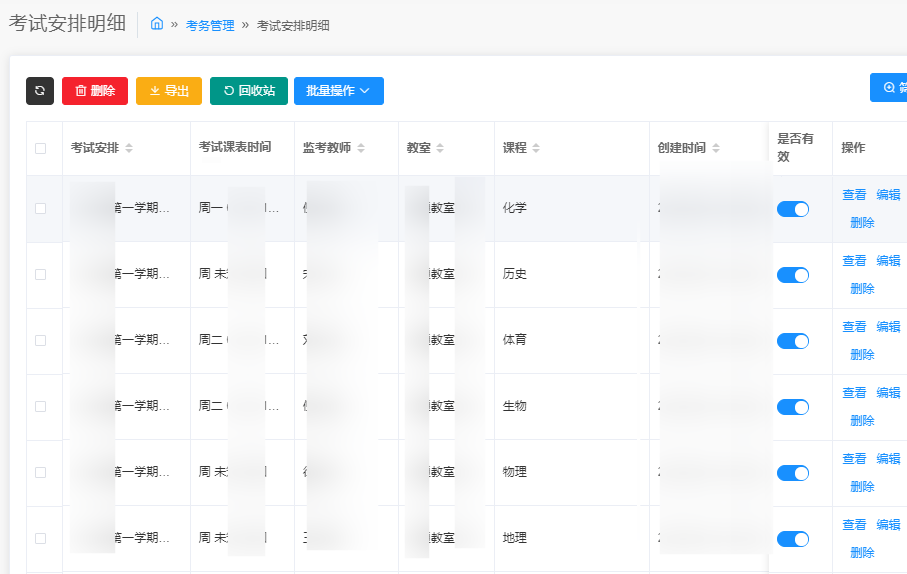The image size is (907, 574).
Task: Click the red 删除 toolbar button
Action: point(95,91)
